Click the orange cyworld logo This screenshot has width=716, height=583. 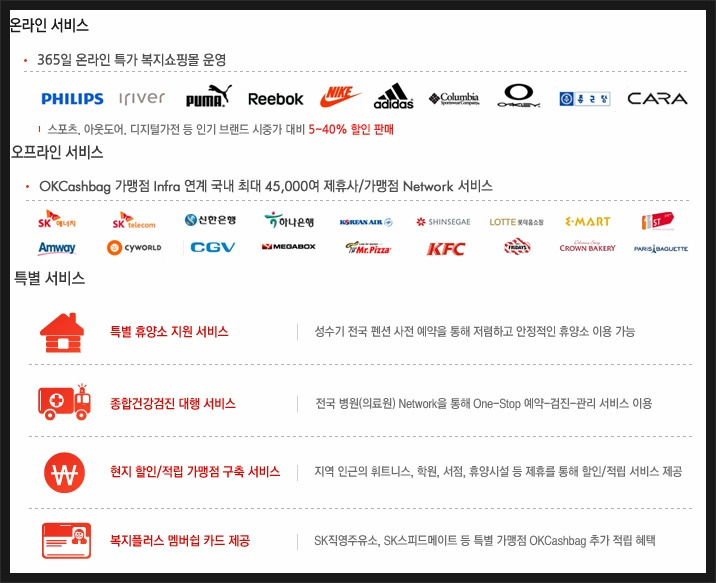point(134,247)
